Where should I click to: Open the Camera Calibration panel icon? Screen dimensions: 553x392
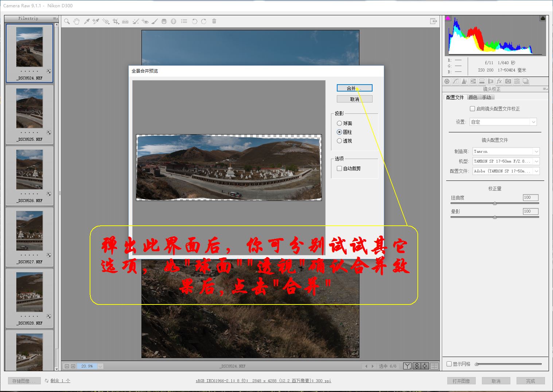click(x=508, y=81)
